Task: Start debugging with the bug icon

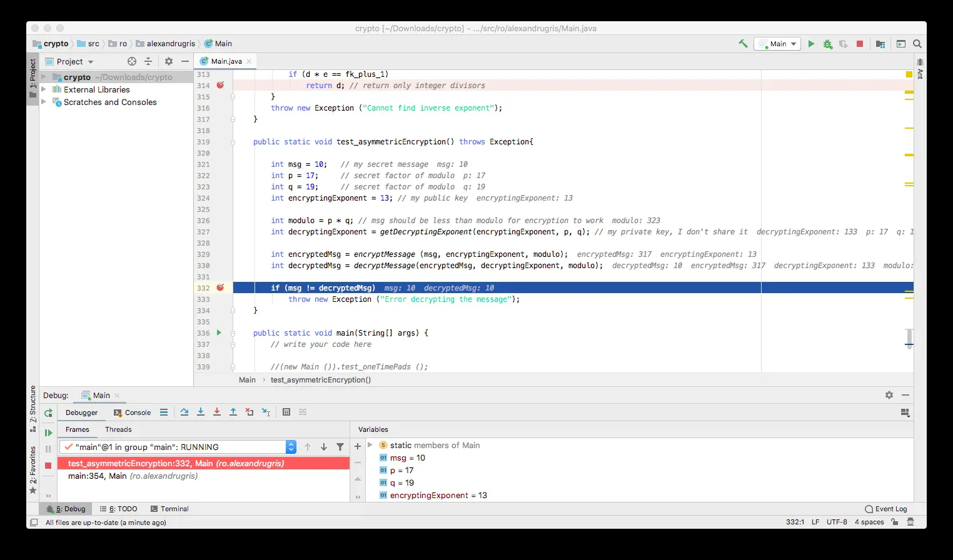Action: (828, 44)
